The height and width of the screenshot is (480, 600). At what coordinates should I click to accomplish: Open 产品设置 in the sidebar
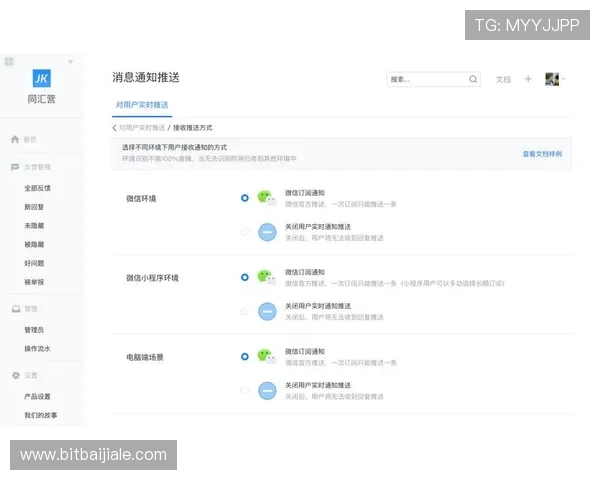click(38, 396)
